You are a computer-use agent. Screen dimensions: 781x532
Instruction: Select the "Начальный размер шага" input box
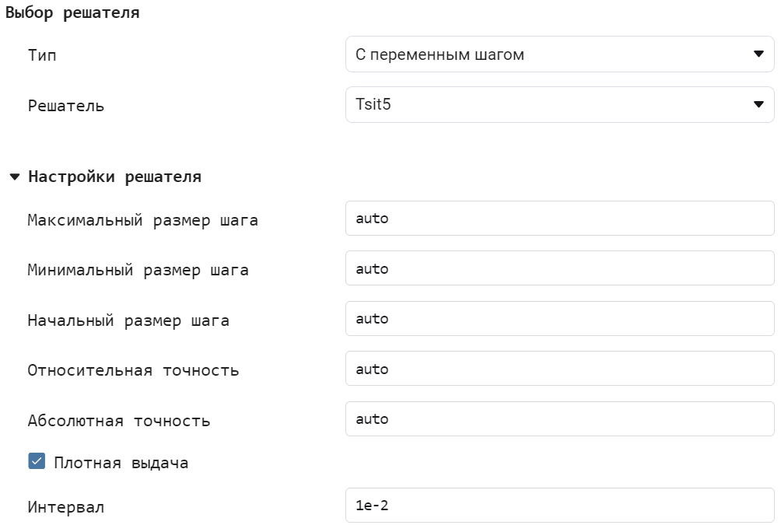[559, 319]
